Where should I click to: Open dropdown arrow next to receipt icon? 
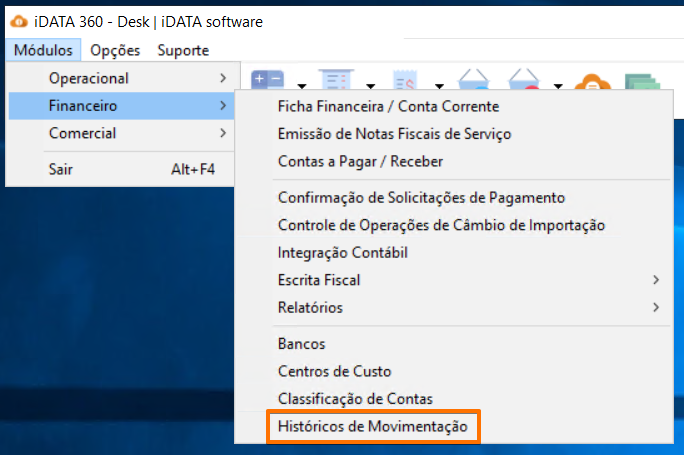[440, 86]
